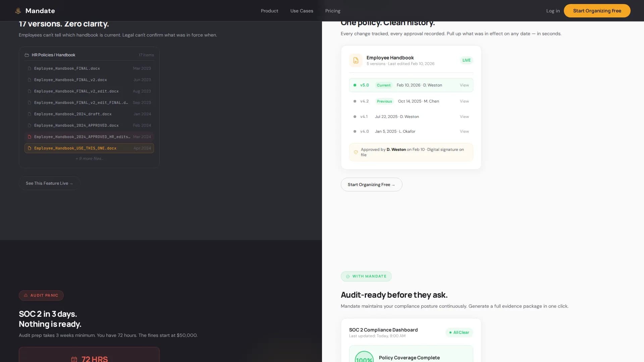
Task: Click the checkmark icon in WITH MANDATE badge
Action: tap(348, 276)
